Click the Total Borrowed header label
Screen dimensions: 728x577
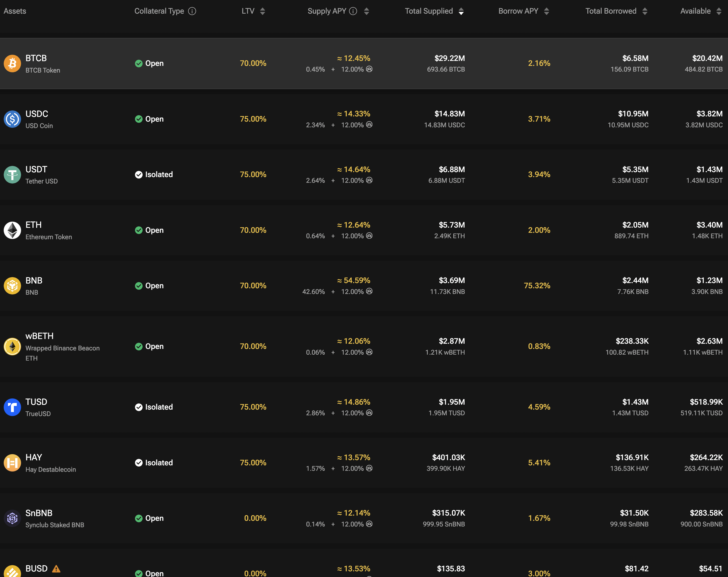[x=611, y=11]
